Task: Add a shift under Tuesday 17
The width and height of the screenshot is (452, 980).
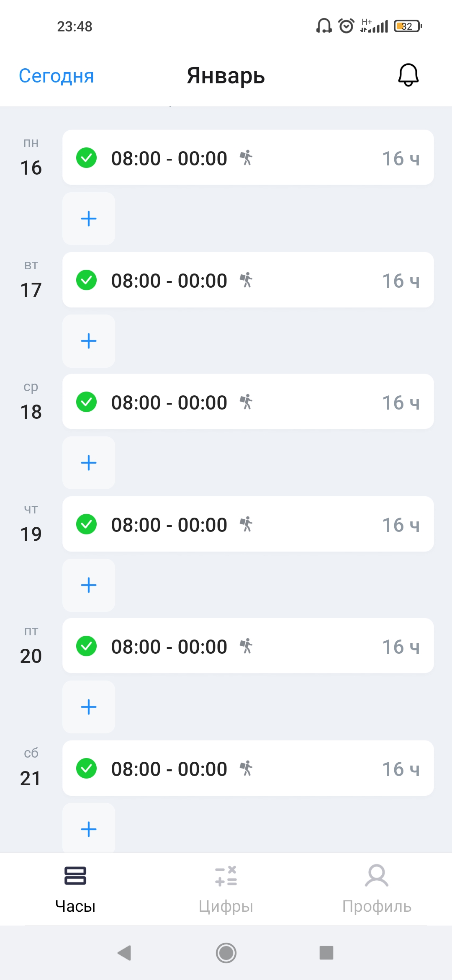Action: point(89,341)
